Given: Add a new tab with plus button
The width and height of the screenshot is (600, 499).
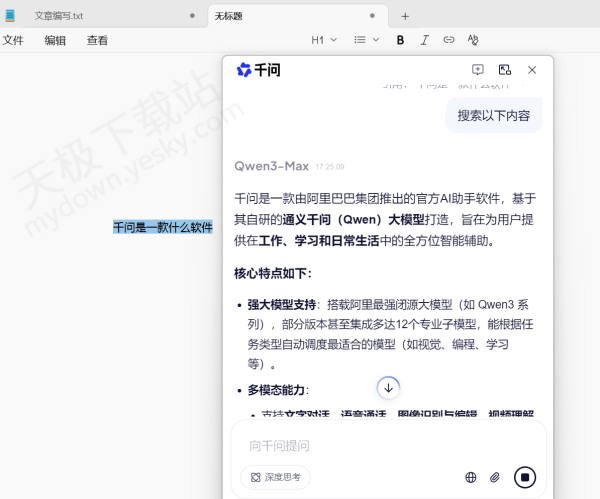Looking at the screenshot, I should pyautogui.click(x=405, y=16).
